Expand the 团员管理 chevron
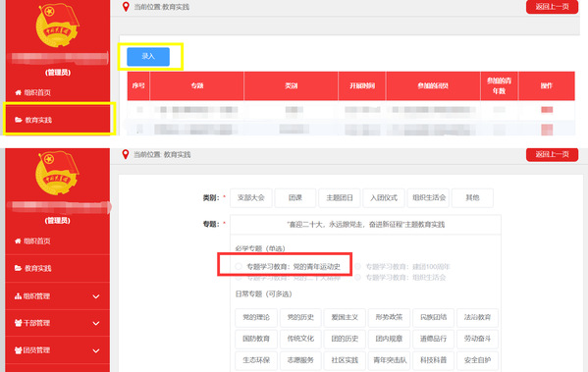The width and height of the screenshot is (588, 372). pos(96,351)
